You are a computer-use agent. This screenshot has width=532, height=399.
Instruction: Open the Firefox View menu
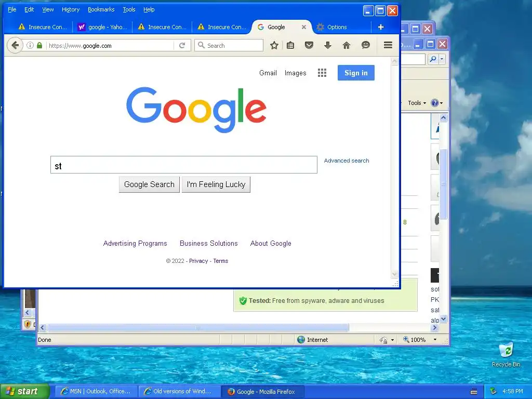pos(48,9)
